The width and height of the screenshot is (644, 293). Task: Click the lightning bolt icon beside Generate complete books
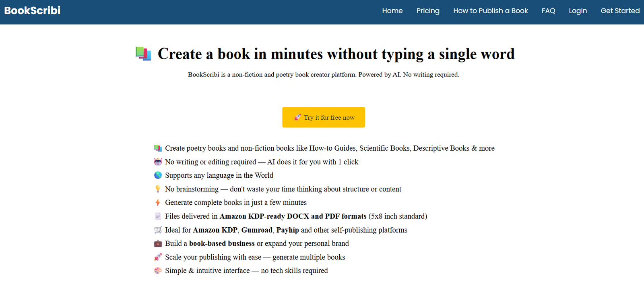coord(158,203)
